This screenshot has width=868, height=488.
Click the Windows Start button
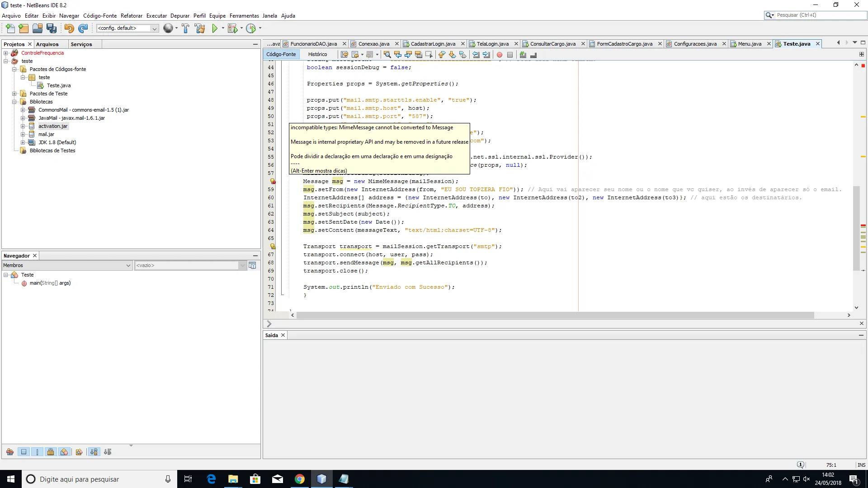[11, 479]
